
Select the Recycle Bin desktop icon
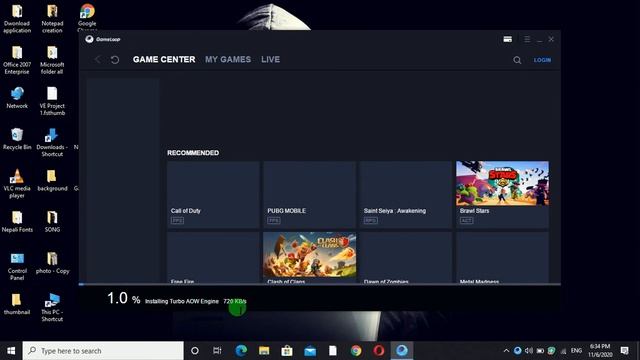(17, 139)
